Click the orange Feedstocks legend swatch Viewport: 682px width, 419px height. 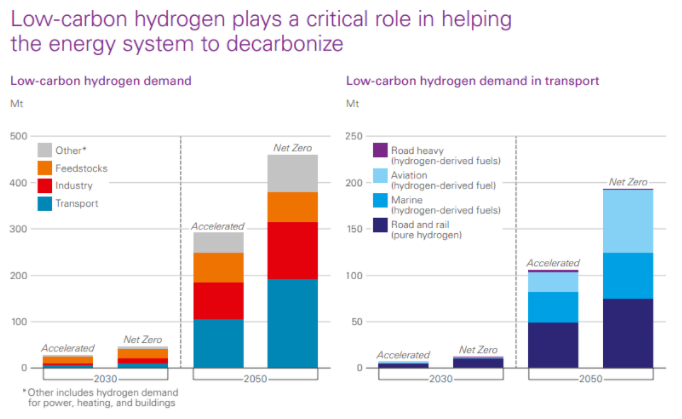45,168
